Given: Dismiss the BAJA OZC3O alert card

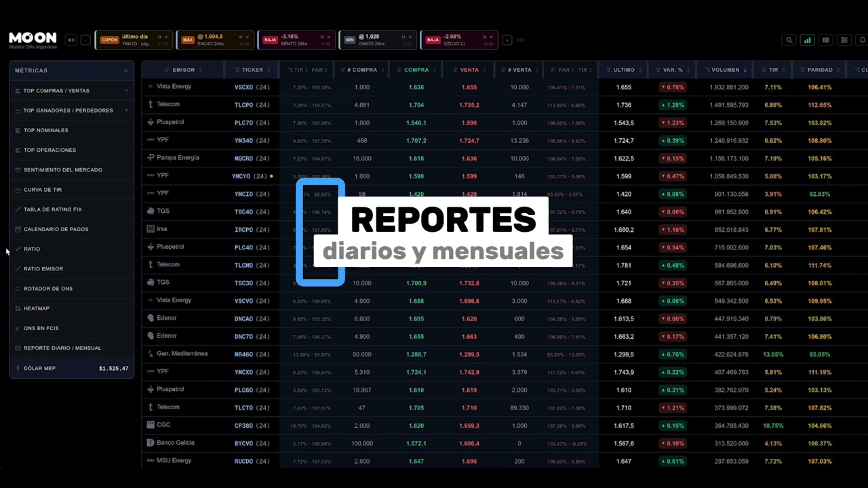Looking at the screenshot, I should (x=492, y=37).
